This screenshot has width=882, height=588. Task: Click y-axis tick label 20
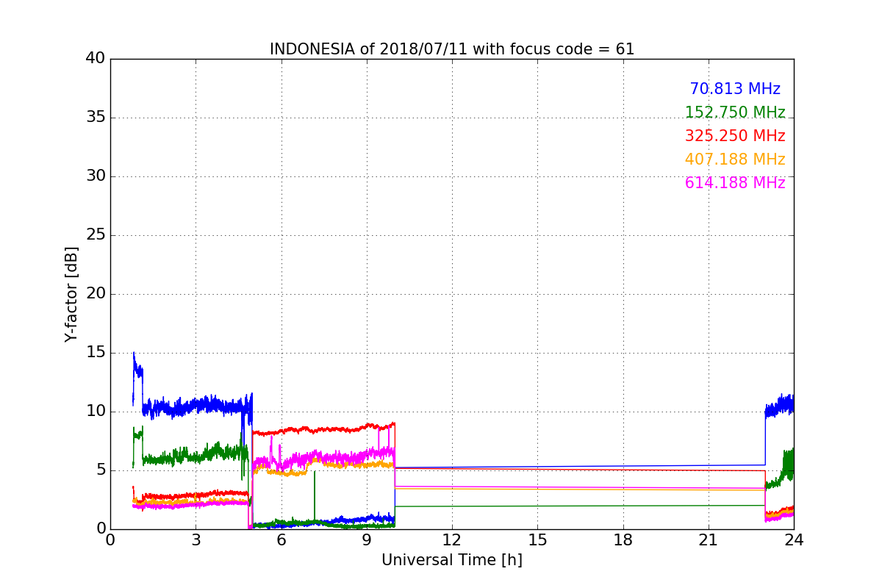pos(96,294)
